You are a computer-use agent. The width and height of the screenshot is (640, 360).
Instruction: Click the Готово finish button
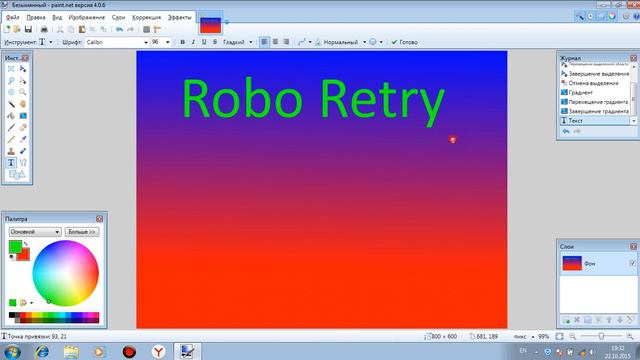pyautogui.click(x=404, y=42)
